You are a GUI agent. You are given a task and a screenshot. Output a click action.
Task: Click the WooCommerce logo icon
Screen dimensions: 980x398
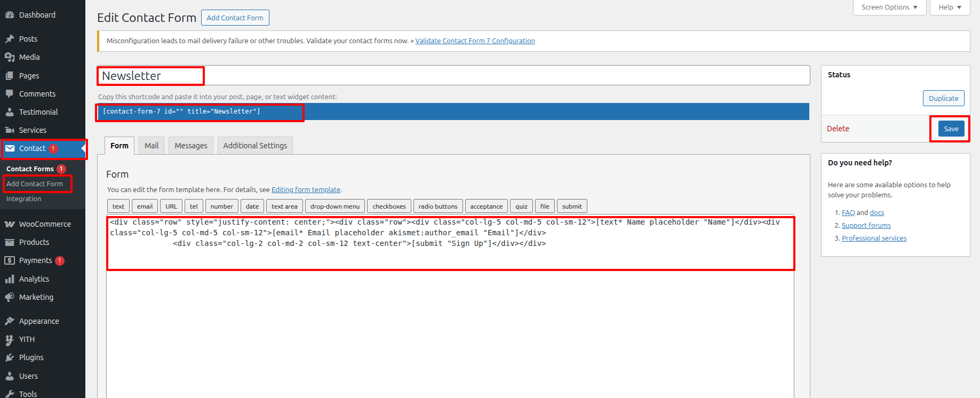[10, 224]
